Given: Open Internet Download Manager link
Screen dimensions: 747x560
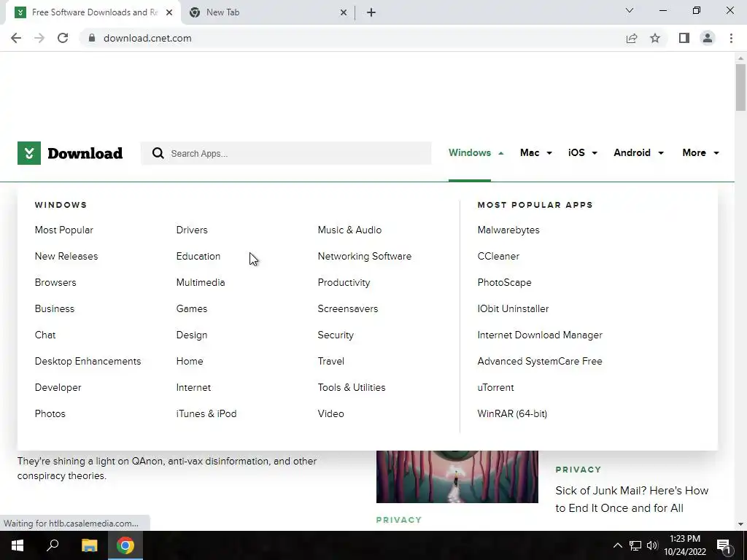Looking at the screenshot, I should pyautogui.click(x=540, y=335).
